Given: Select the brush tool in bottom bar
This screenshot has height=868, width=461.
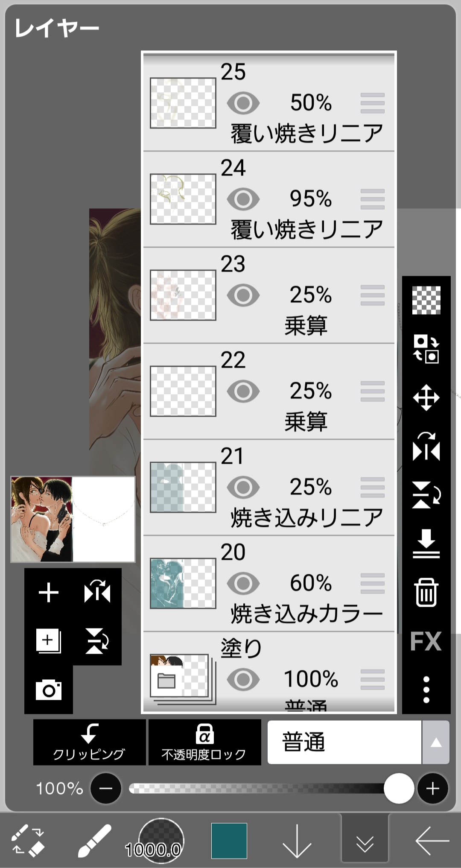Looking at the screenshot, I should pyautogui.click(x=95, y=840).
